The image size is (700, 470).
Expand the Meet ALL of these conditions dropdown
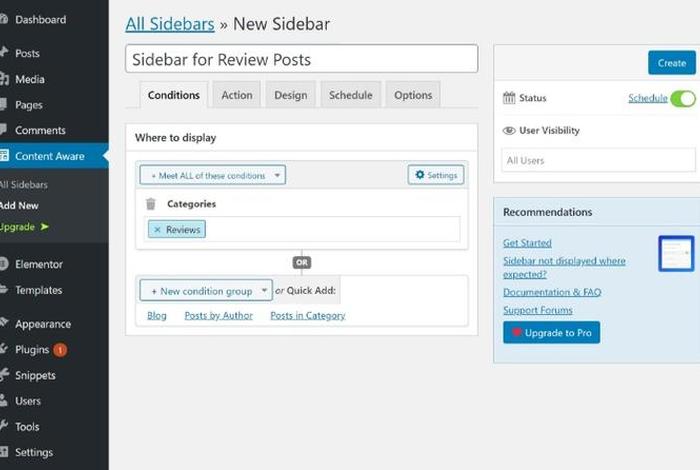(x=212, y=175)
